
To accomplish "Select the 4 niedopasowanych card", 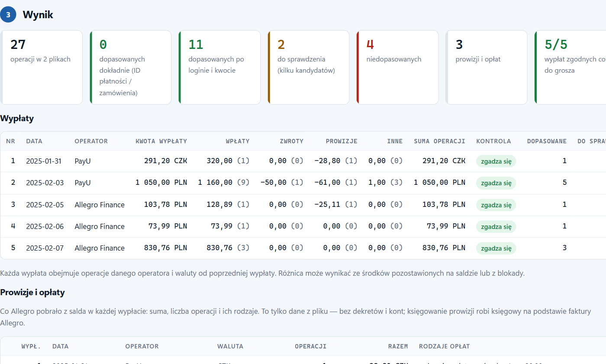I will click(397, 68).
